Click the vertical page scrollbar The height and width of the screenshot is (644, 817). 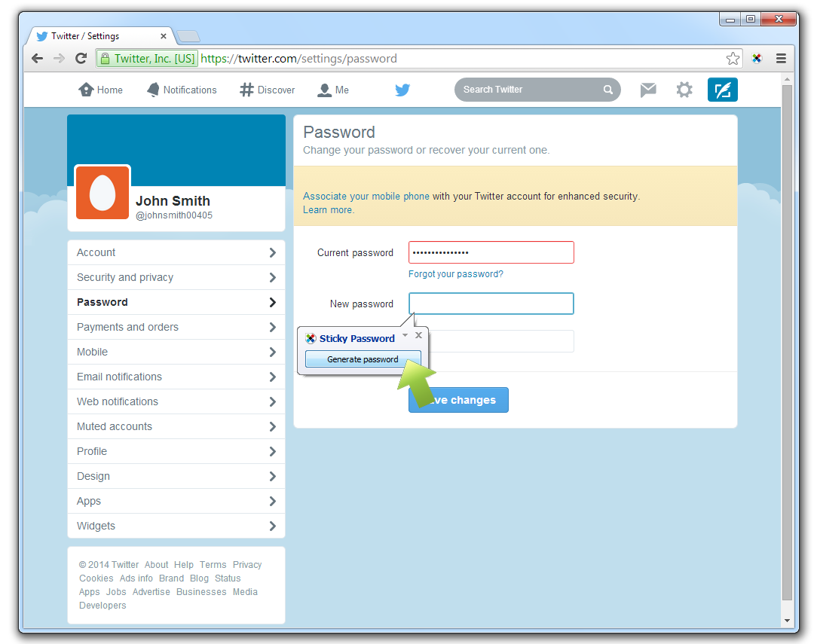[788, 341]
